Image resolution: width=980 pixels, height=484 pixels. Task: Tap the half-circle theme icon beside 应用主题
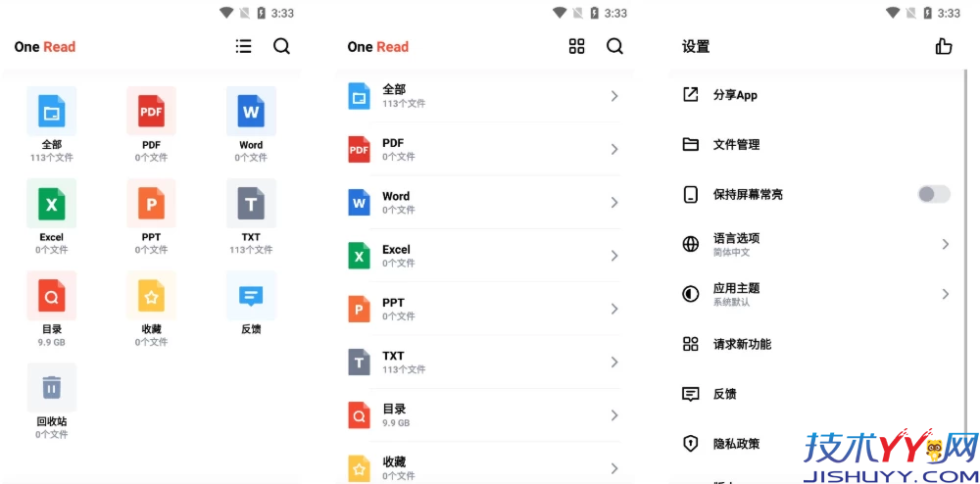click(691, 294)
